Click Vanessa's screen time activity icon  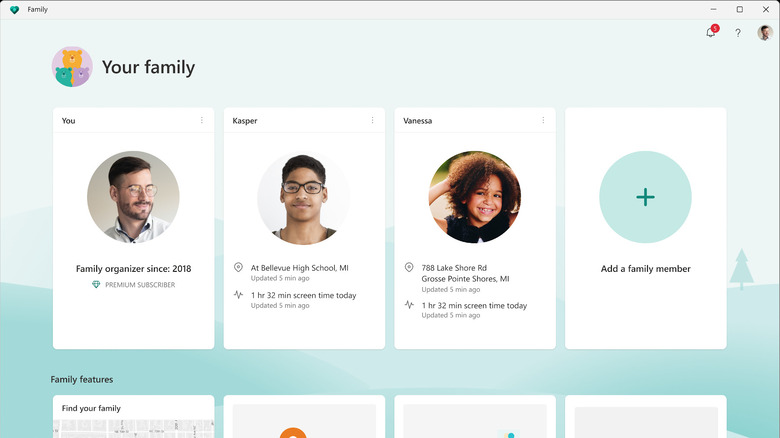(409, 304)
